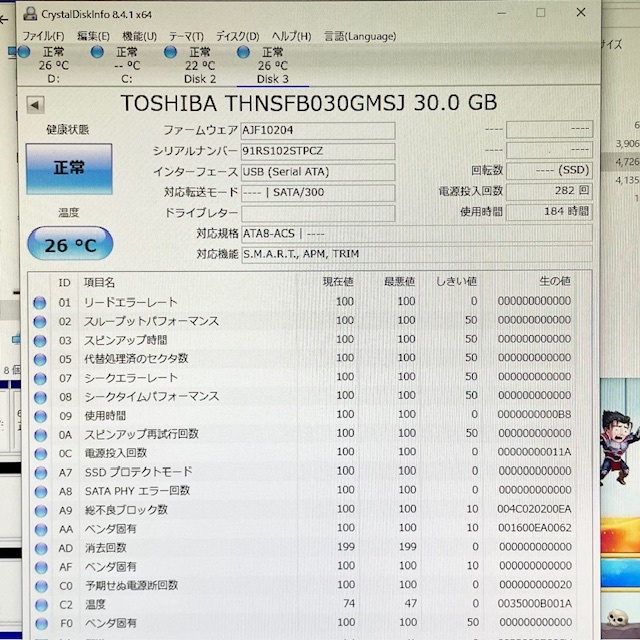Viewport: 640px width, 640px height.
Task: Click the 26 °C temperature button
Action: (70, 244)
